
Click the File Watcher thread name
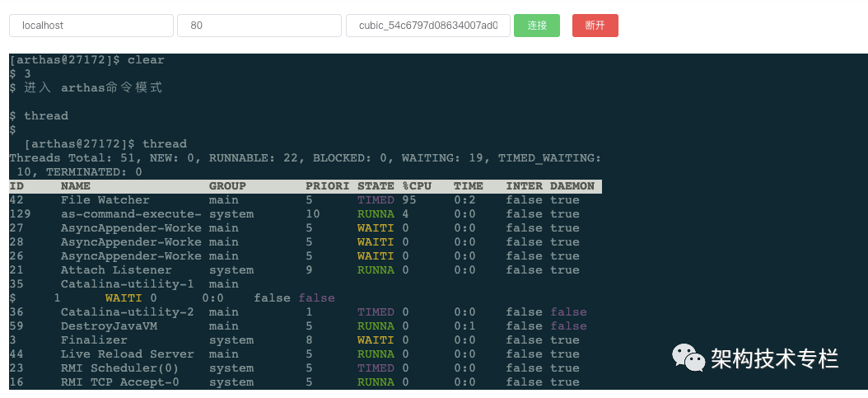click(105, 200)
